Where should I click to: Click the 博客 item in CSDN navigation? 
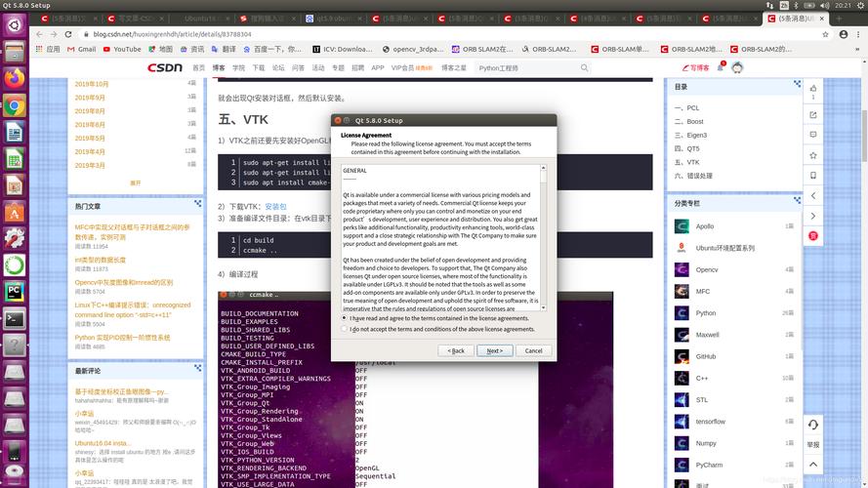(x=219, y=68)
